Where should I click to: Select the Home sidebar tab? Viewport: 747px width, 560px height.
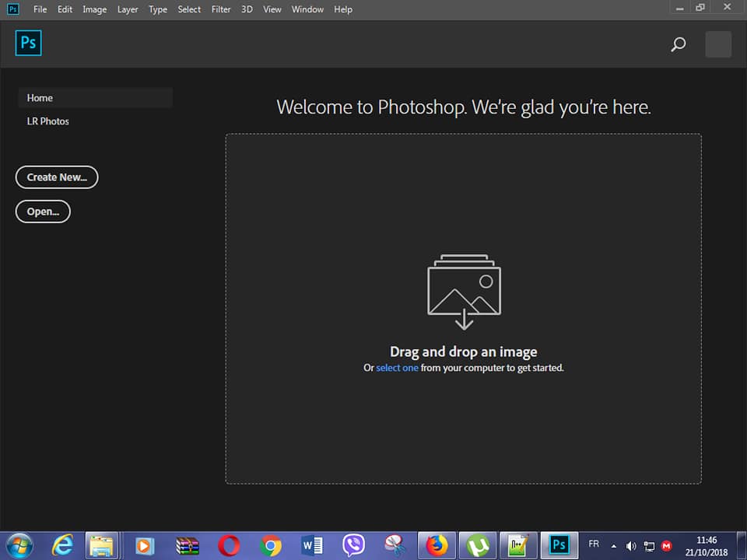(95, 98)
